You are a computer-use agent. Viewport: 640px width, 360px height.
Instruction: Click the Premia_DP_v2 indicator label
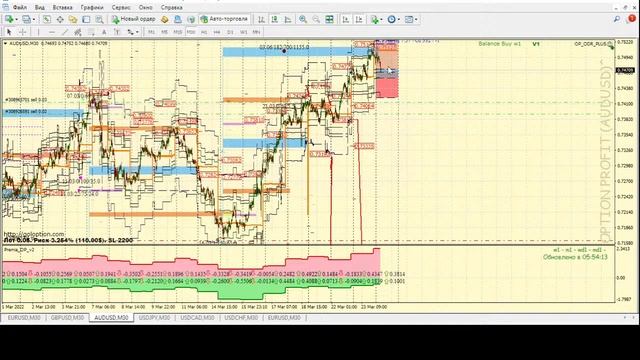[x=19, y=249]
